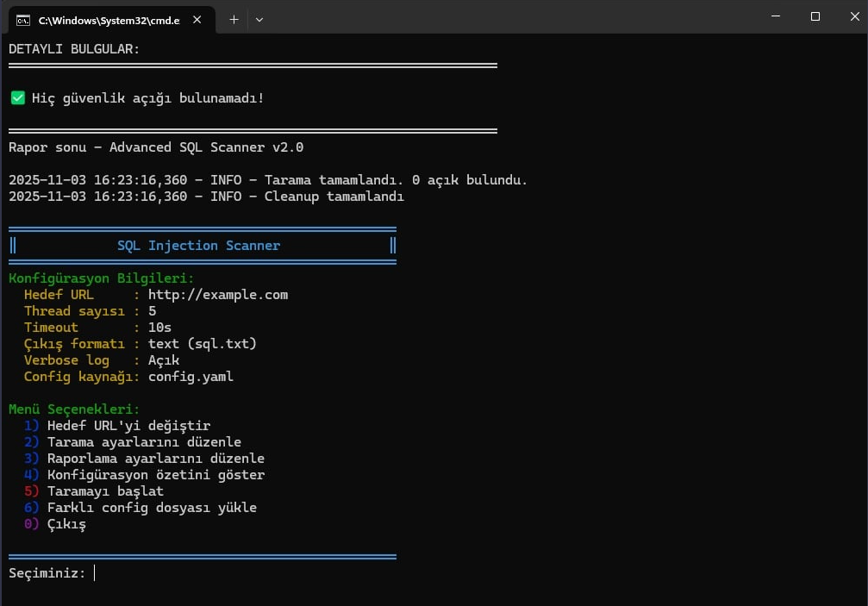
Task: Click the 'SQL Injection Scanner' banner title
Action: (x=198, y=246)
